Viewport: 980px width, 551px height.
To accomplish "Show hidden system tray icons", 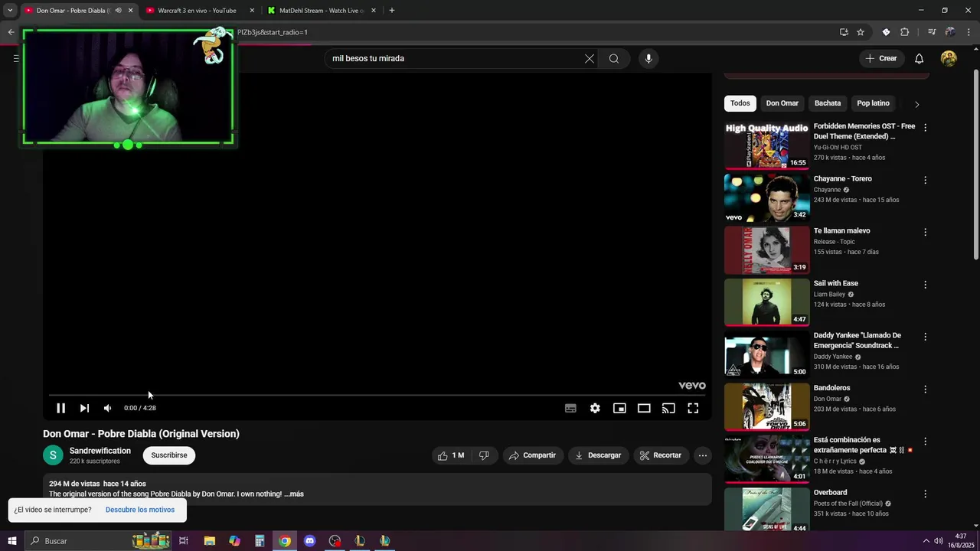I will pos(926,541).
